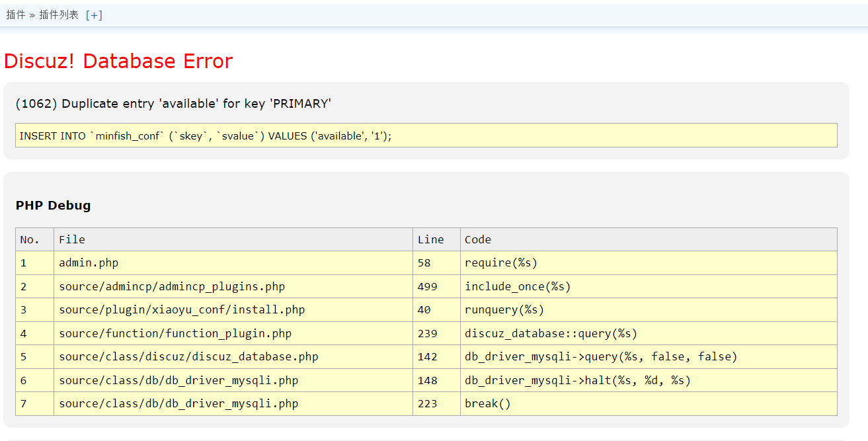868x441 pixels.
Task: Select db_driver_mysqli->halt(%s, %d, %s) cell
Action: tap(649, 380)
